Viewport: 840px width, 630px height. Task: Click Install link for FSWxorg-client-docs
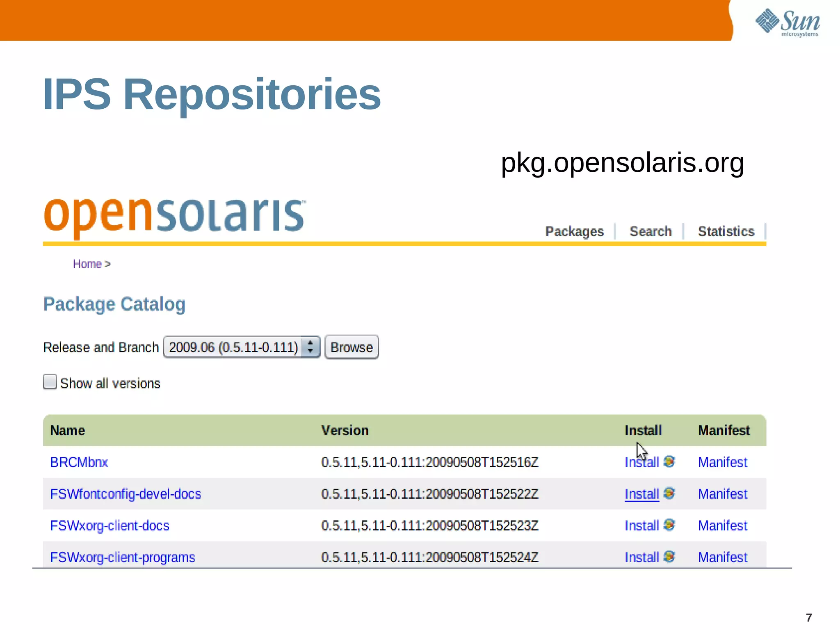click(642, 526)
